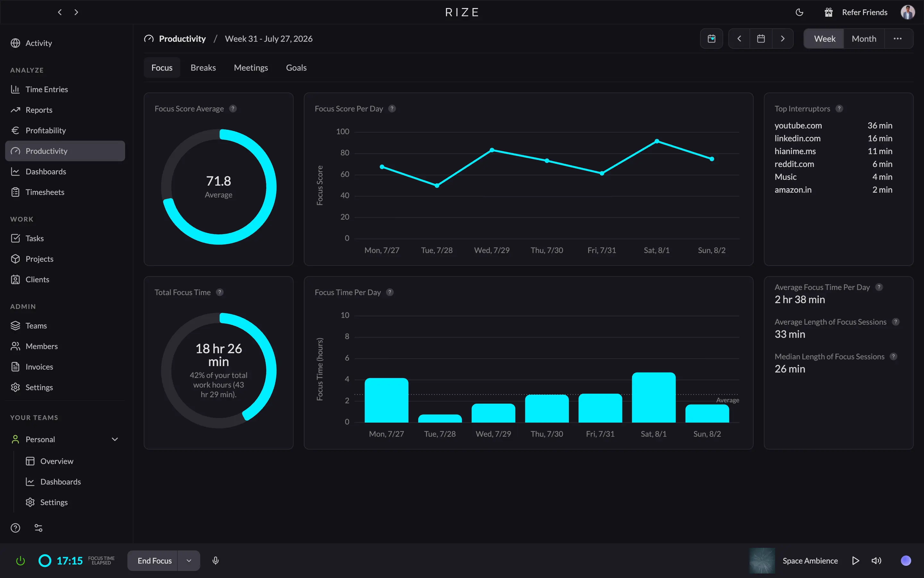924x578 pixels.
Task: Click the gift icon beside Refer Friends
Action: 828,12
